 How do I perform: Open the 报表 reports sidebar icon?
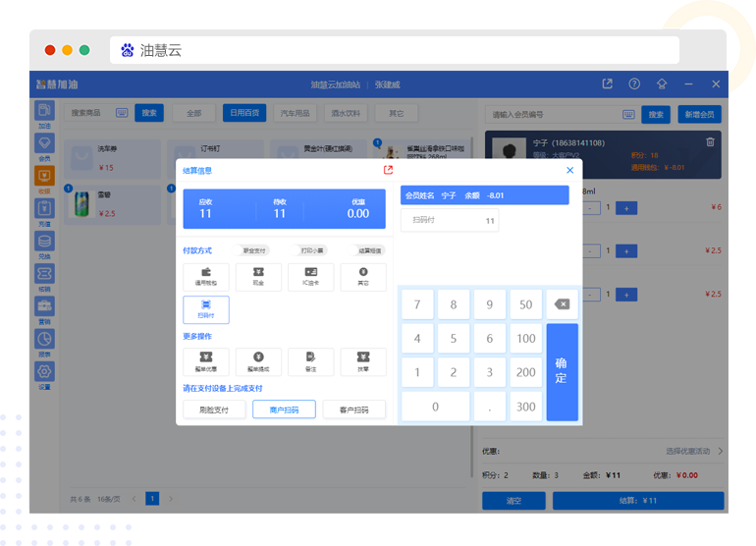(x=44, y=344)
